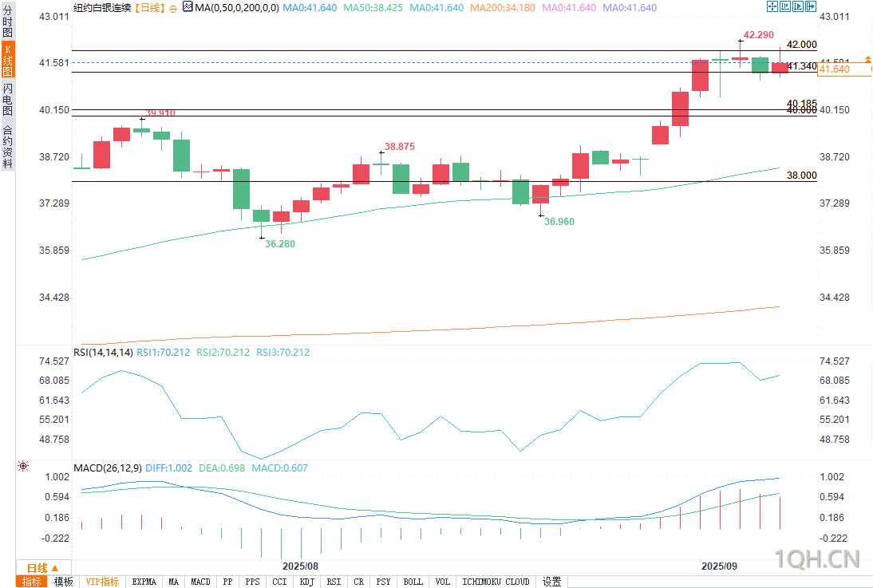Click the 2025/08 date axis label
873x588 pixels.
301,566
